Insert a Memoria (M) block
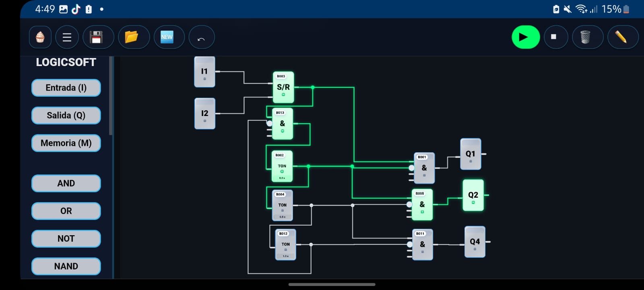The height and width of the screenshot is (290, 644). 66,143
